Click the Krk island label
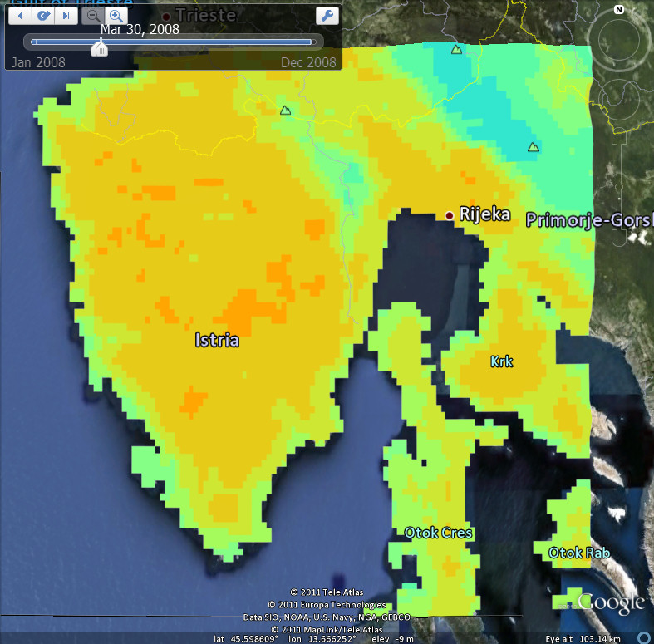 point(502,361)
